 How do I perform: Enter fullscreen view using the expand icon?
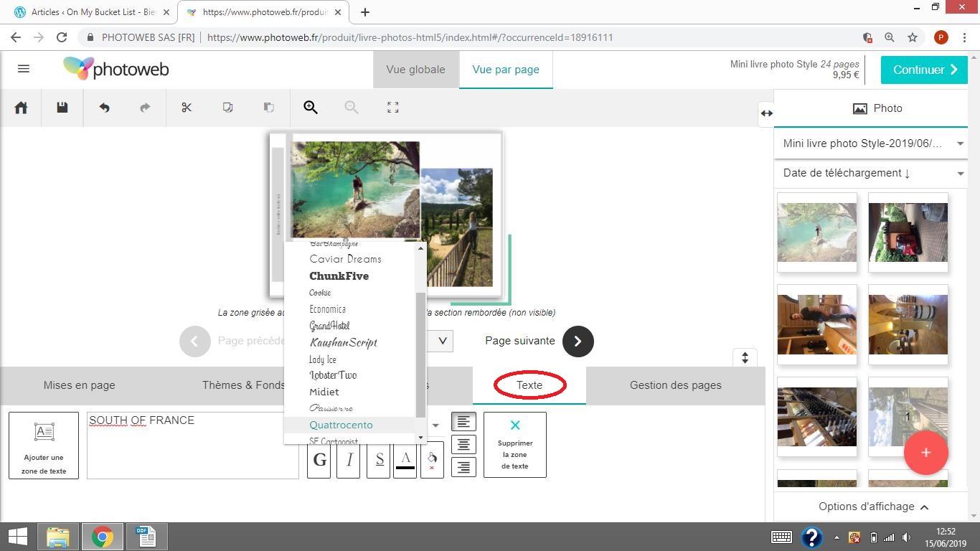pos(392,108)
